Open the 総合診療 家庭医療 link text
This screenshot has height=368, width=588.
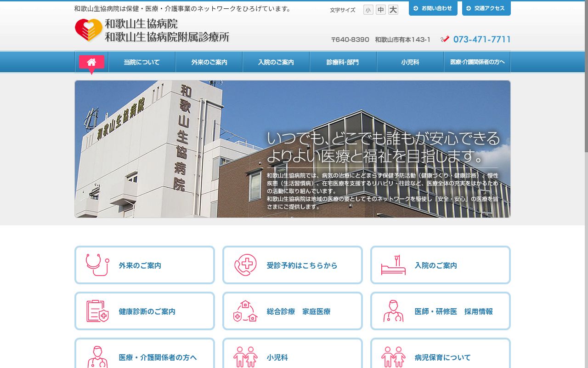(299, 311)
